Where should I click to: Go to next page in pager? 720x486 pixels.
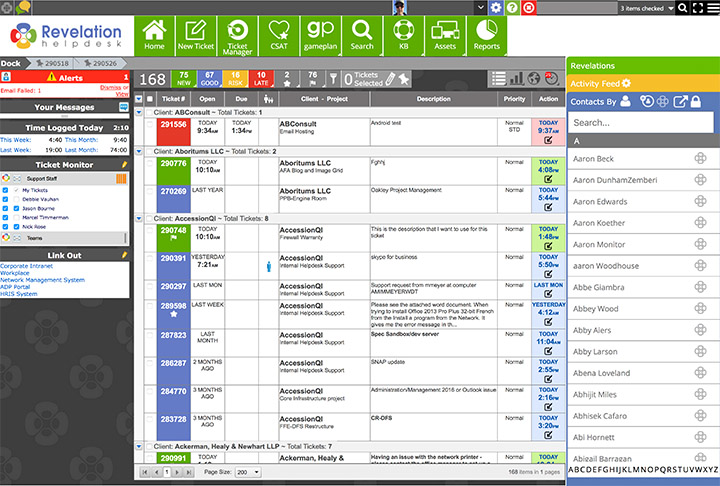click(x=177, y=472)
